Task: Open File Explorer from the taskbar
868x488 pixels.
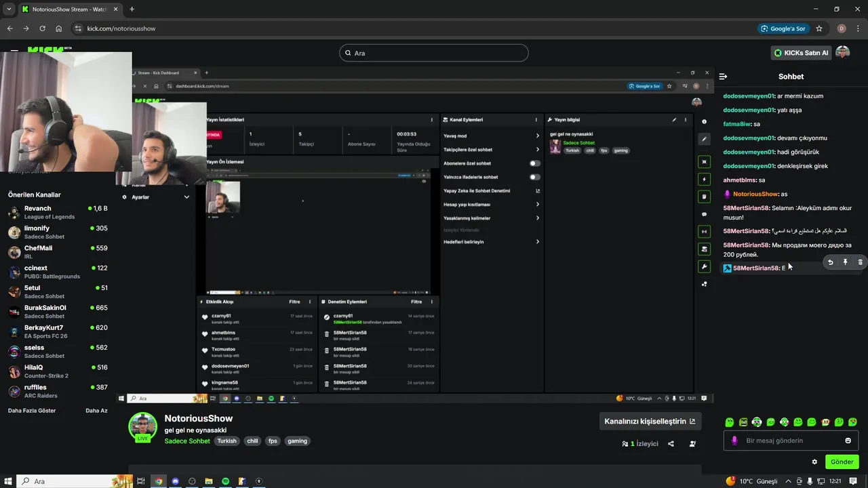Action: pyautogui.click(x=209, y=481)
